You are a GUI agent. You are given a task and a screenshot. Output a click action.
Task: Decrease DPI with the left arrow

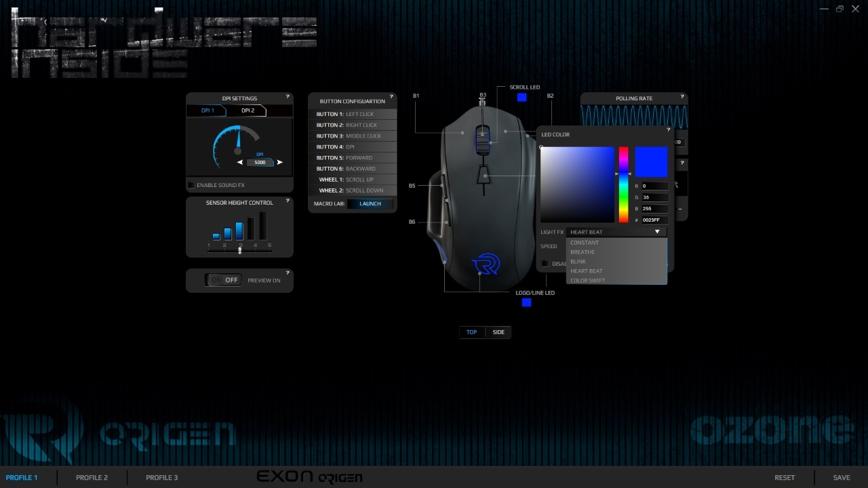240,163
